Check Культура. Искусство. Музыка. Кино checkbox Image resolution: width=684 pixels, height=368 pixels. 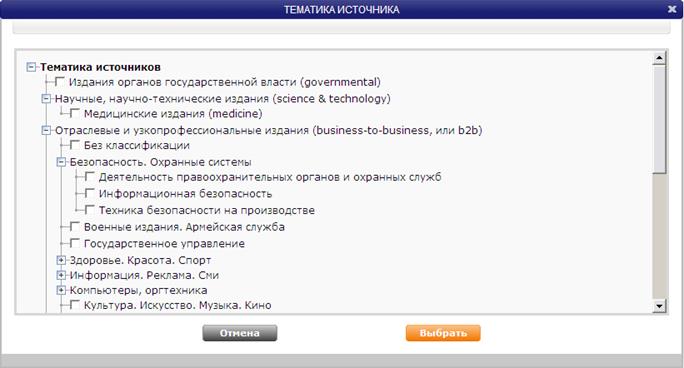(x=75, y=304)
